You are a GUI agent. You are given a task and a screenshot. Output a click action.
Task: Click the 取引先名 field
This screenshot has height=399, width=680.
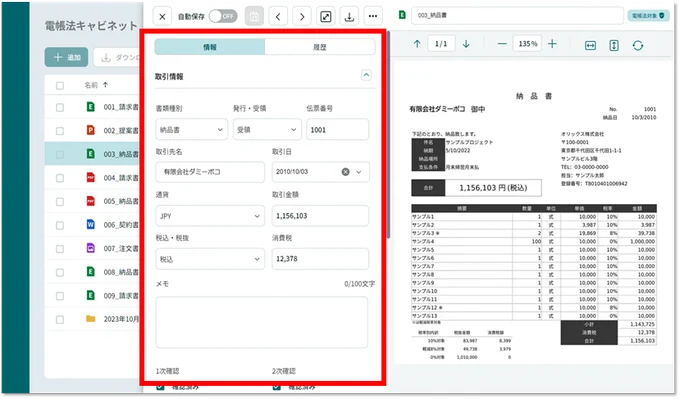pos(210,172)
